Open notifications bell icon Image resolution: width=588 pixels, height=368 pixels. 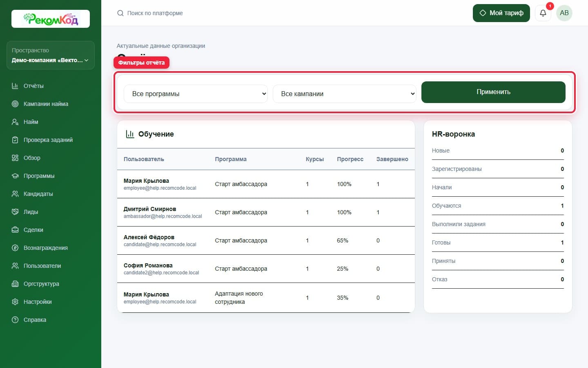tap(543, 13)
